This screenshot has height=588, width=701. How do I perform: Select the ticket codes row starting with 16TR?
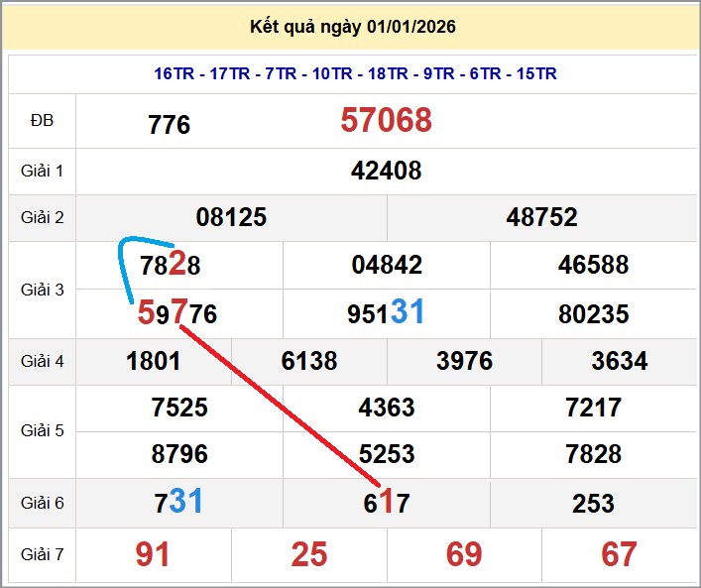(355, 73)
